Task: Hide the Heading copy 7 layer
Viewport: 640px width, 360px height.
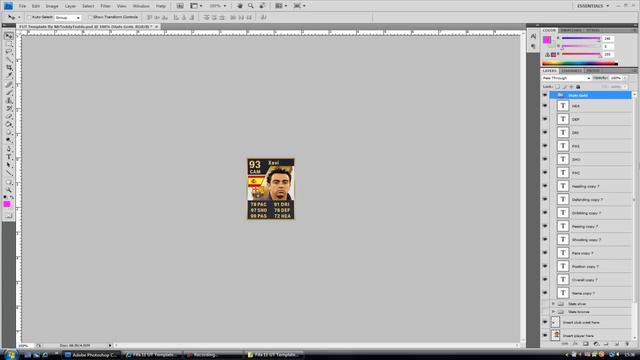Action: point(545,186)
